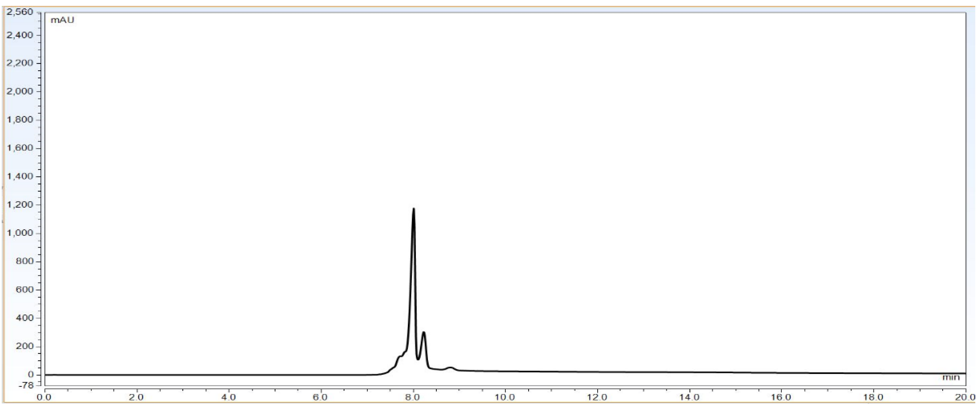Click the mAU unit label

coord(63,20)
